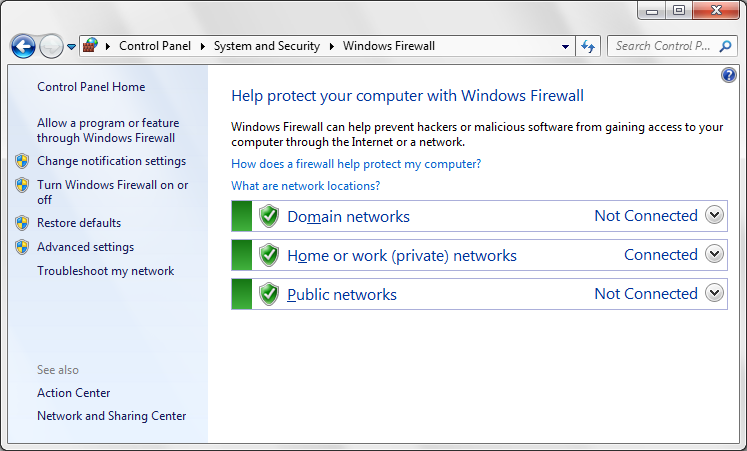Viewport: 747px width, 451px height.
Task: Expand the Domain networks section chevron
Action: point(714,215)
